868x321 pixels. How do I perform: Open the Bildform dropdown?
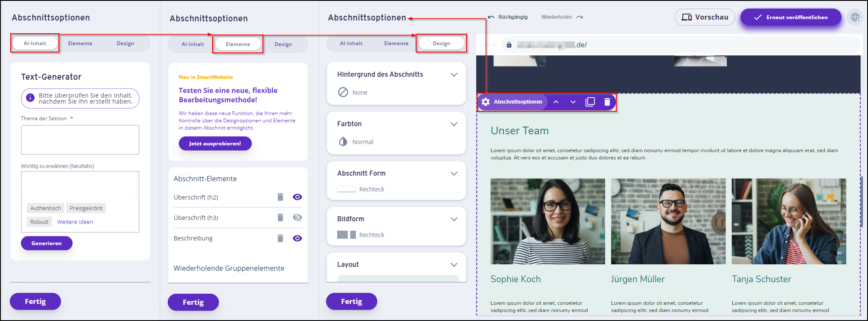[454, 219]
